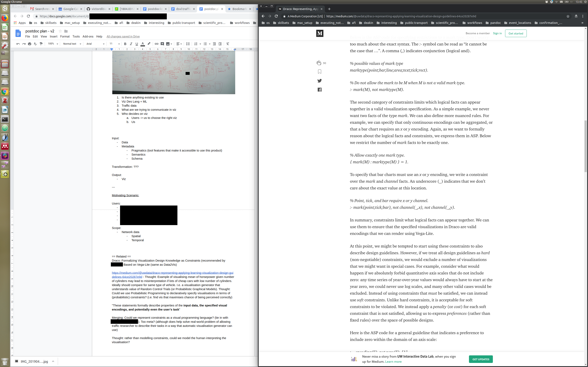Share article via Twitter icon

tap(320, 81)
